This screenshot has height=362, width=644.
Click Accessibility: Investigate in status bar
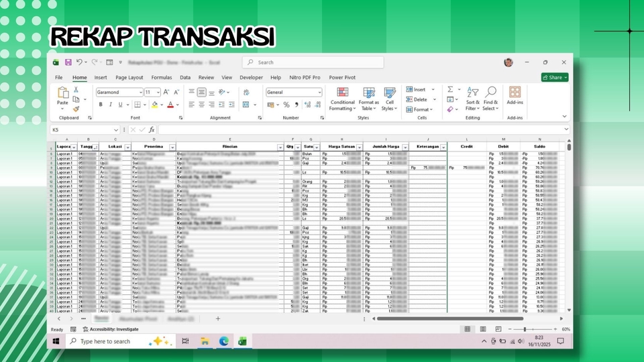[110, 329]
